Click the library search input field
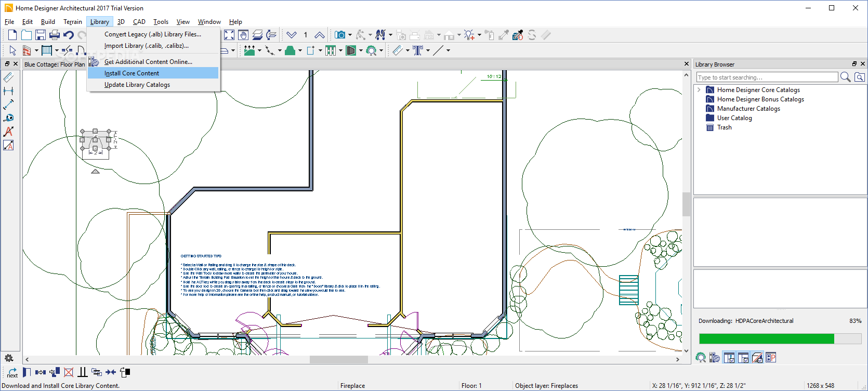The height and width of the screenshot is (391, 868). [x=767, y=77]
